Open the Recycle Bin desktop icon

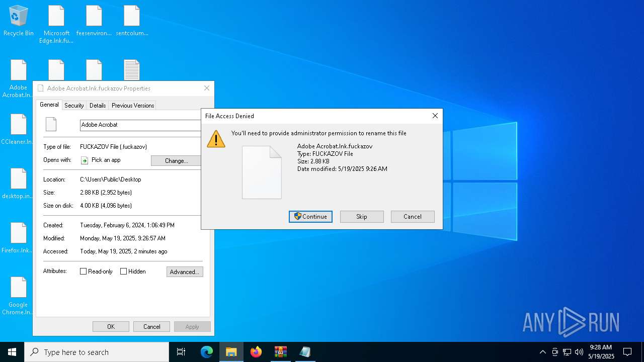click(x=19, y=21)
